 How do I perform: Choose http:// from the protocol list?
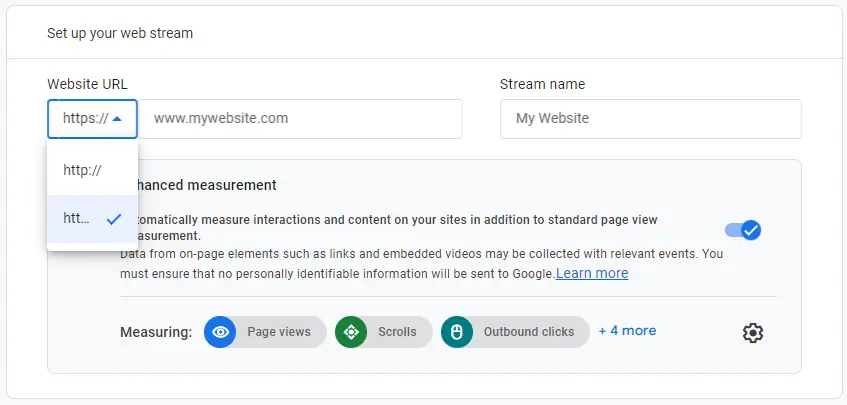(92, 170)
